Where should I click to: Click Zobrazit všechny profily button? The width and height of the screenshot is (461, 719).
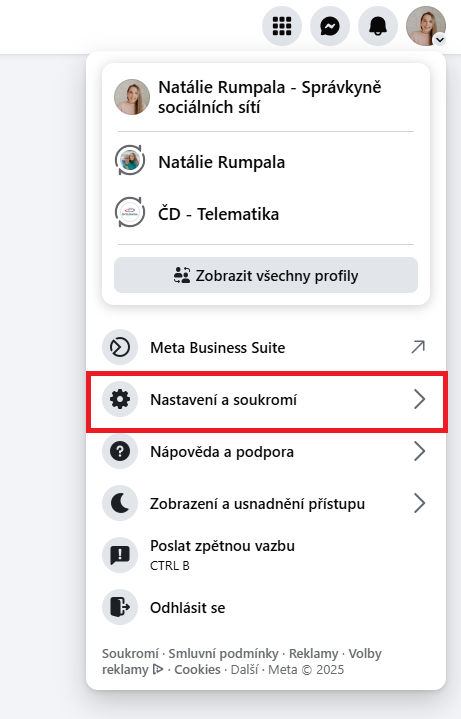266,275
